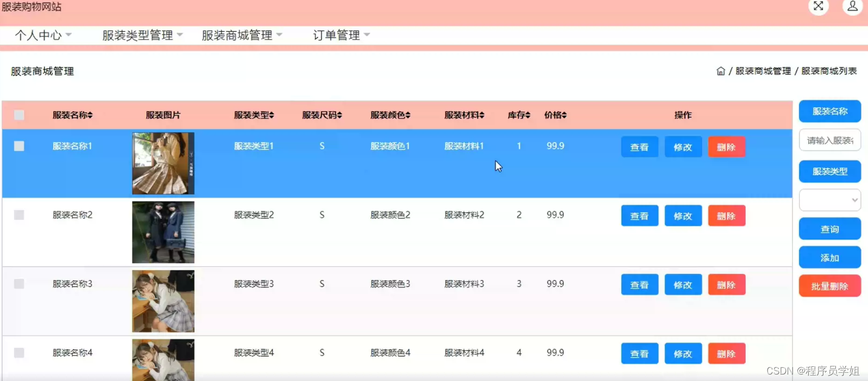Open the 服装名称3 product image
Screen dimensions: 868x381
163,301
